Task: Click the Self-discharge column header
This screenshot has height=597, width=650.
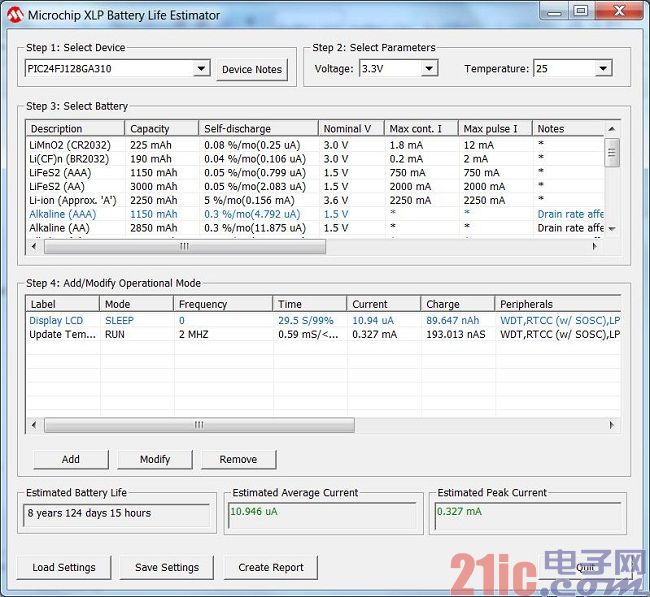Action: pyautogui.click(x=259, y=129)
